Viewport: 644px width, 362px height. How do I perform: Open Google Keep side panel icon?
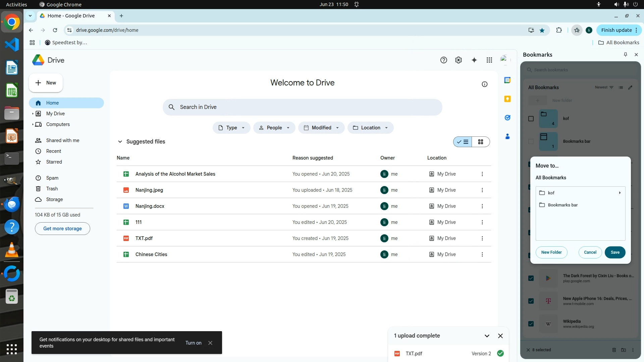[x=507, y=99]
